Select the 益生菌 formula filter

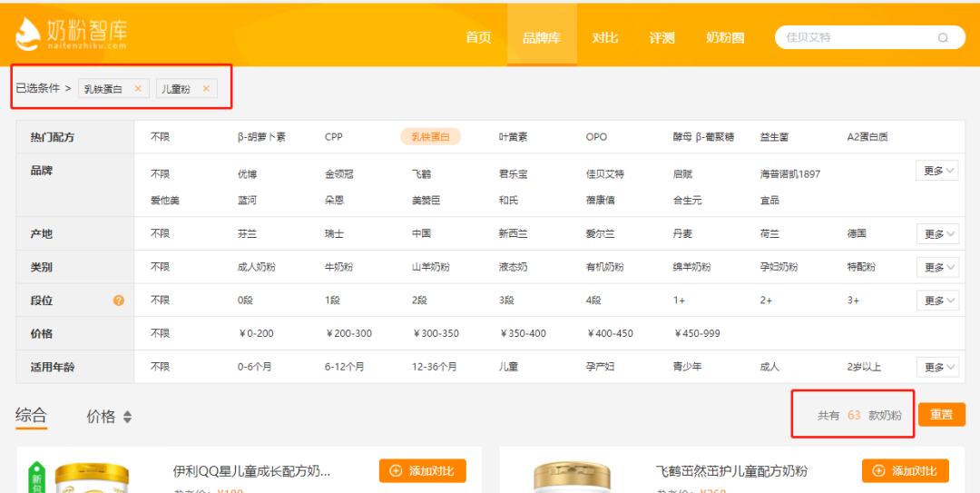(774, 137)
